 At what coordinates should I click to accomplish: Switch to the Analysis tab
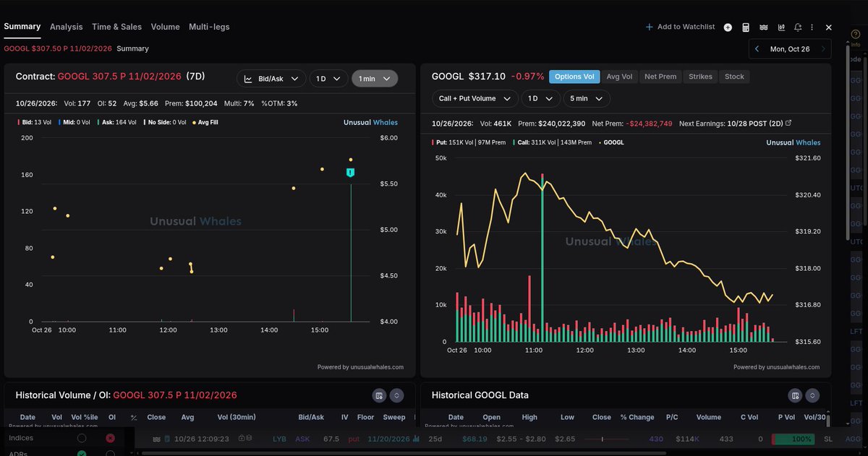(67, 27)
